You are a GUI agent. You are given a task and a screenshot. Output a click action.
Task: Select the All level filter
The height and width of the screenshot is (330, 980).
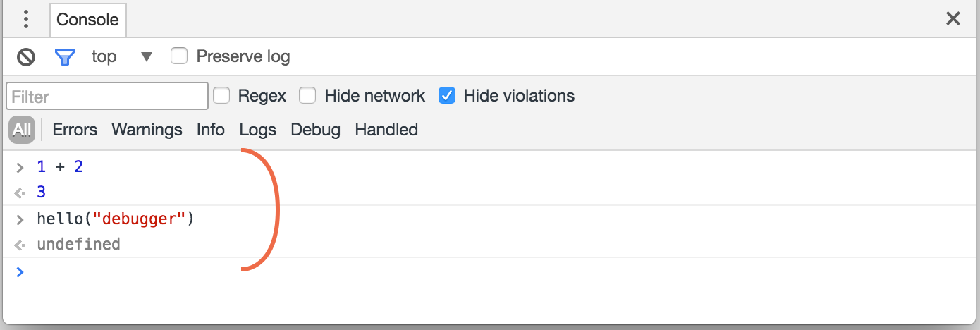[22, 130]
